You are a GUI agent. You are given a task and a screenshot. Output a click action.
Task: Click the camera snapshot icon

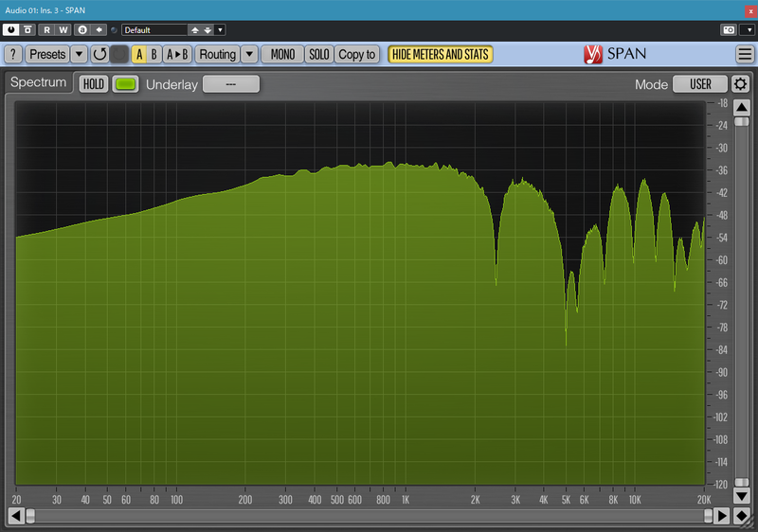point(729,30)
